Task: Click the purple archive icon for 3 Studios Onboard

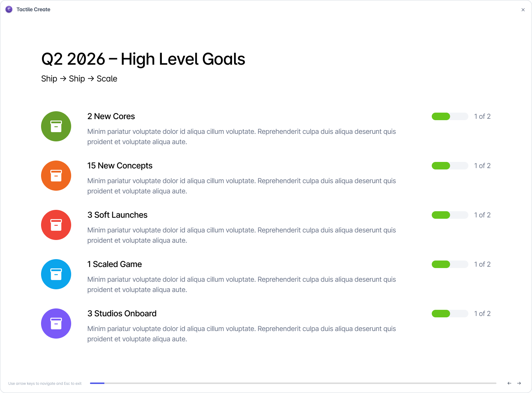Action: point(56,324)
